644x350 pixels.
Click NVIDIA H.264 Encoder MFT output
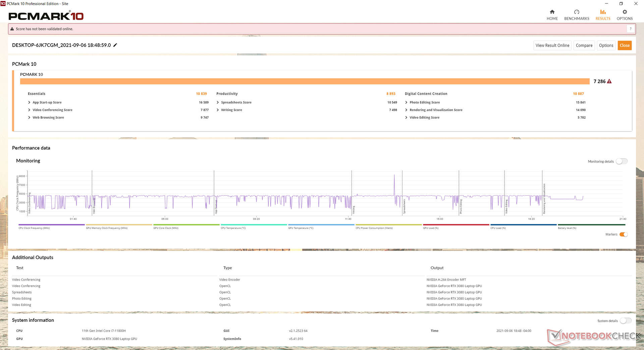pyautogui.click(x=446, y=280)
